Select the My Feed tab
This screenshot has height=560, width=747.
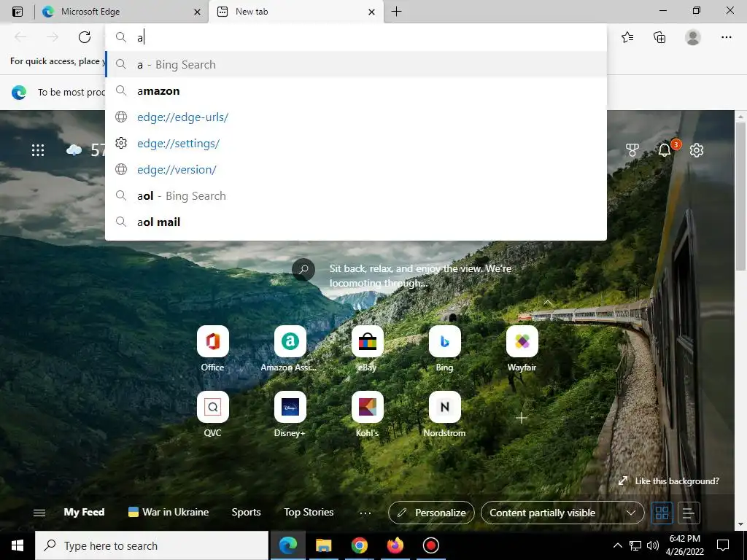tap(84, 512)
